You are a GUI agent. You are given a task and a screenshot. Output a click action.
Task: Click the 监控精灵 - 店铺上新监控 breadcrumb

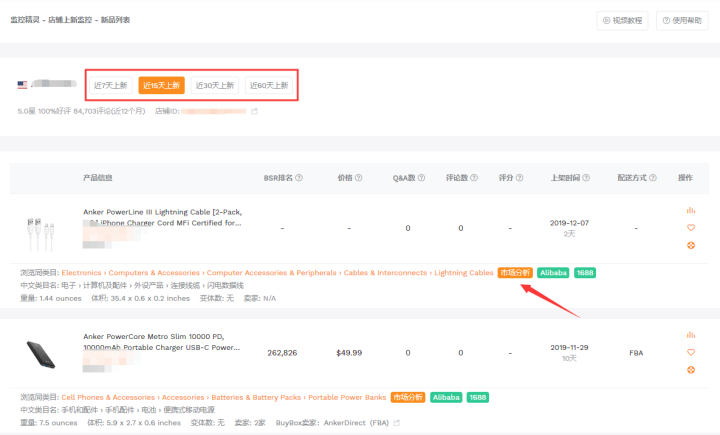coord(51,20)
